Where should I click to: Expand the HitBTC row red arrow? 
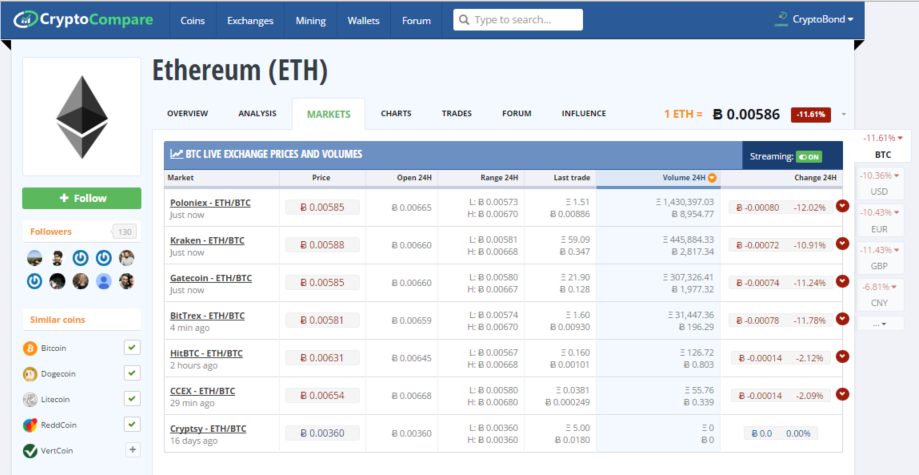pos(842,356)
